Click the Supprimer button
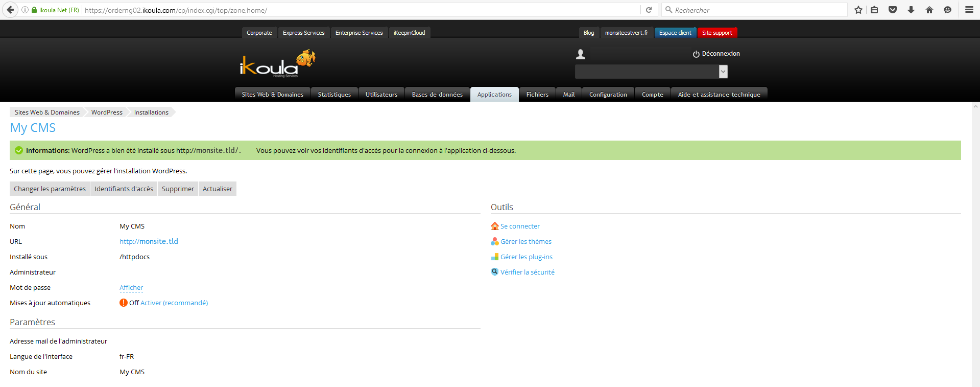 click(178, 189)
